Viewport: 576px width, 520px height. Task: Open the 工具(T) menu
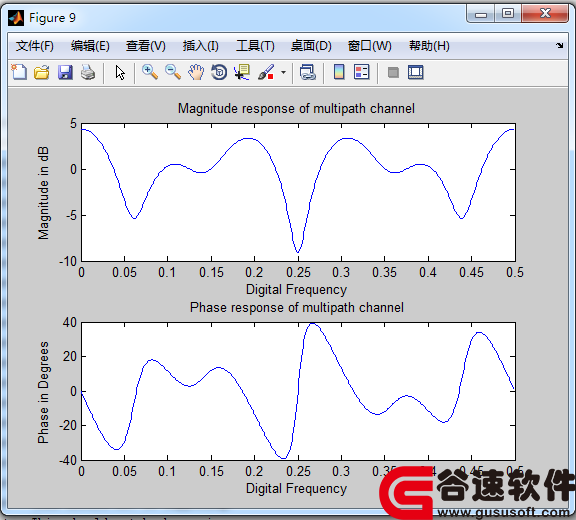point(255,46)
